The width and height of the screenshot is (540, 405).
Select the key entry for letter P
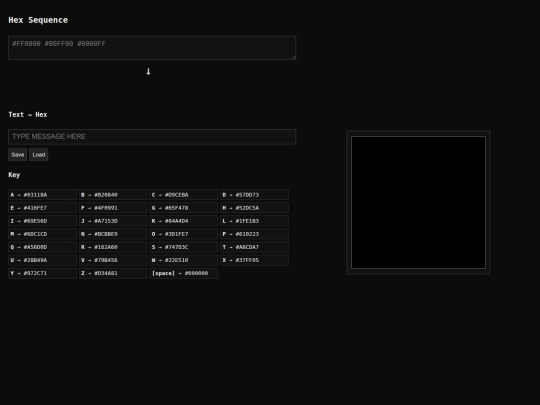pyautogui.click(x=254, y=234)
